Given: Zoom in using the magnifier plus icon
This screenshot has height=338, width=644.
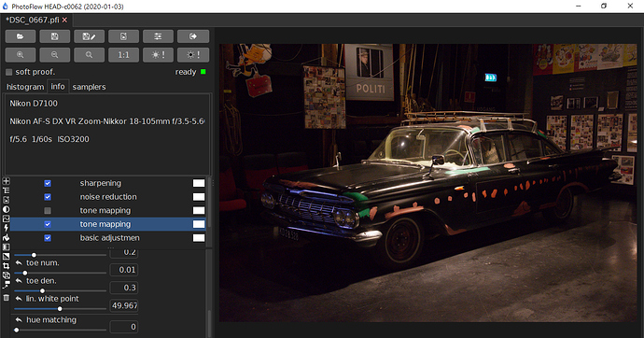Looking at the screenshot, I should click(21, 55).
